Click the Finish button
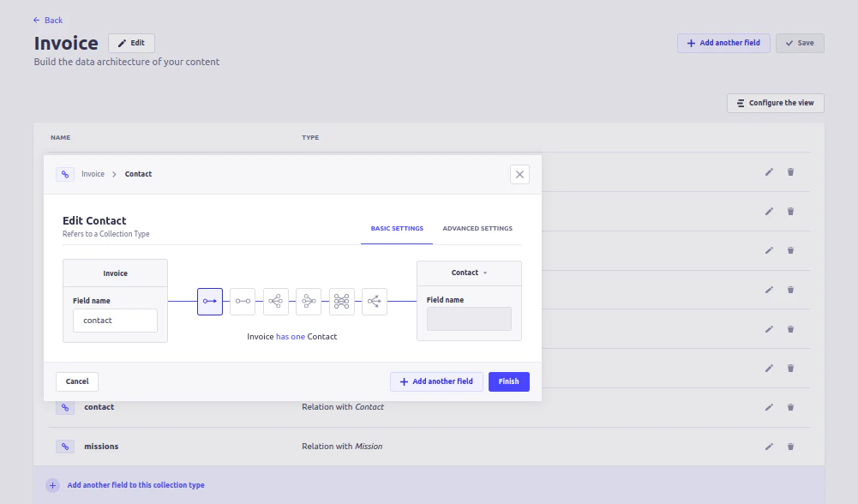 (x=508, y=381)
